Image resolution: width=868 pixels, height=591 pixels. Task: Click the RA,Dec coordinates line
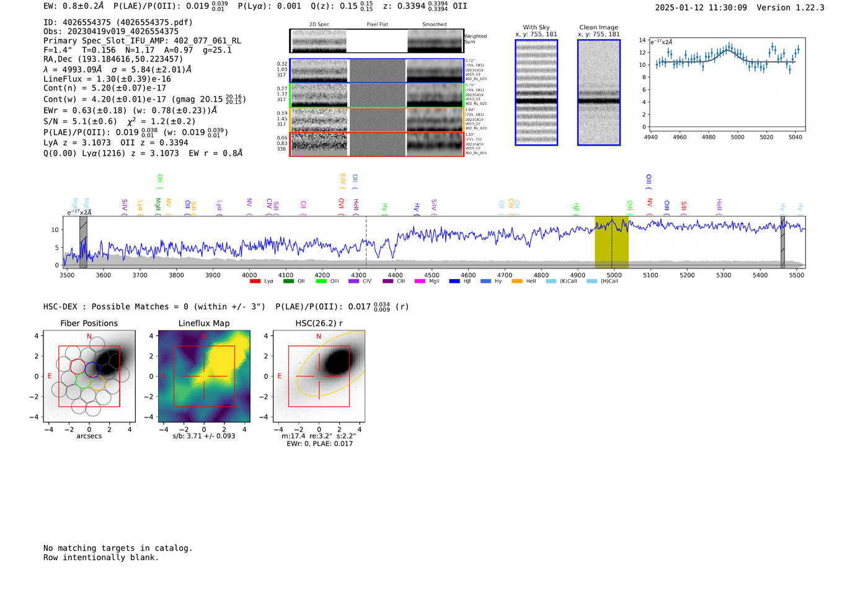point(113,59)
